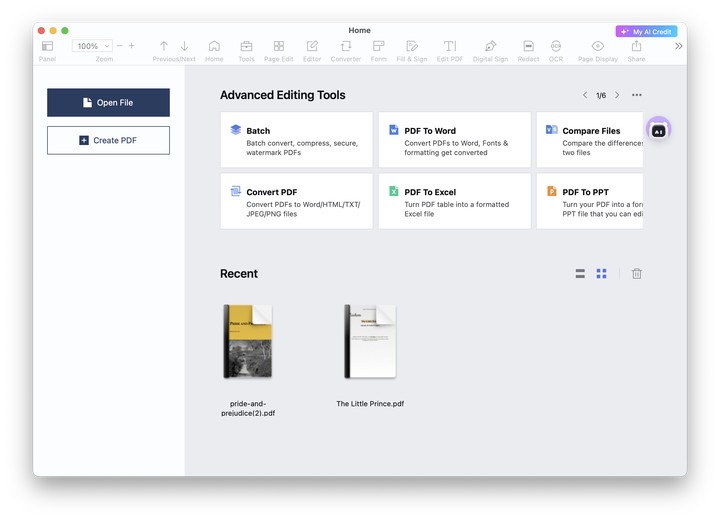The width and height of the screenshot is (720, 520).
Task: Zoom out with the minus button
Action: coord(120,46)
